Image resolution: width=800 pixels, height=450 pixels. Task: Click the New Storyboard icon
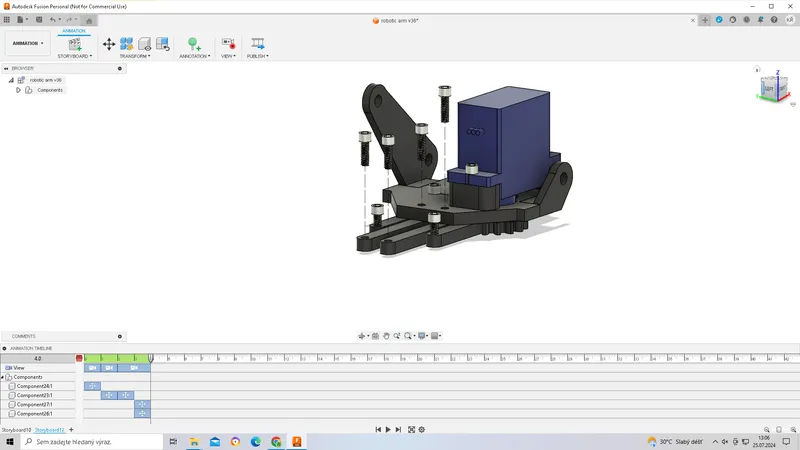tap(75, 44)
